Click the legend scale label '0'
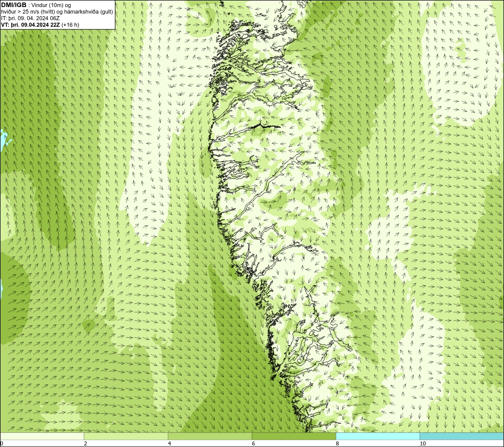The image size is (504, 447). pyautogui.click(x=2, y=443)
